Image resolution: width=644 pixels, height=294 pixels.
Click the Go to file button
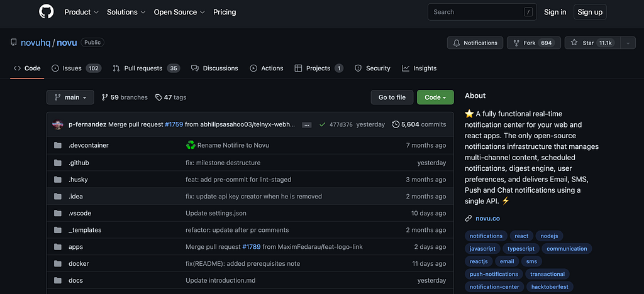click(392, 97)
